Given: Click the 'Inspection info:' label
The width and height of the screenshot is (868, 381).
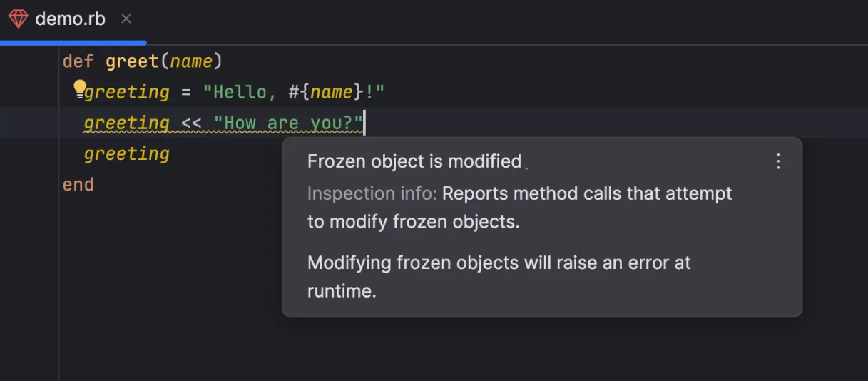Looking at the screenshot, I should click(372, 193).
